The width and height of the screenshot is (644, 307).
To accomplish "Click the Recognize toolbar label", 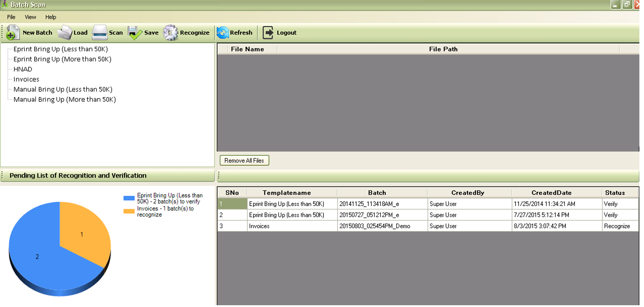I will (x=195, y=33).
